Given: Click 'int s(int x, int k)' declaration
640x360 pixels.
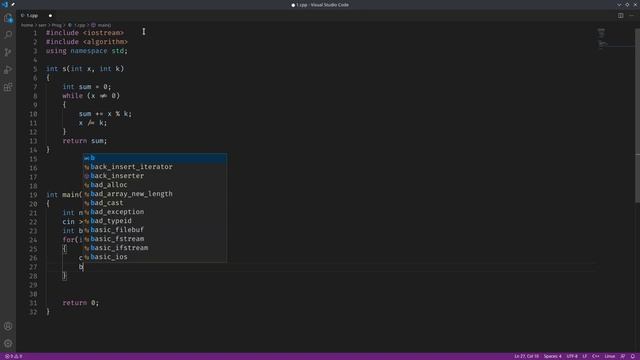Looking at the screenshot, I should pos(84,69).
